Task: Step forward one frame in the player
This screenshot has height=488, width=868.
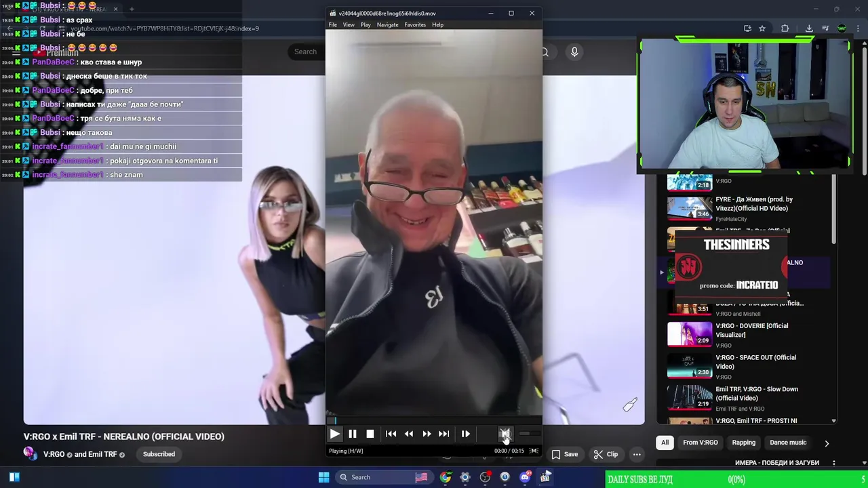Action: (x=466, y=434)
